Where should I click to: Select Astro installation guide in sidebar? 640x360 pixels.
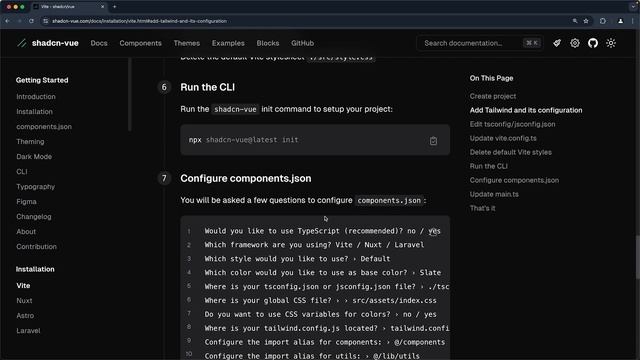pyautogui.click(x=25, y=316)
